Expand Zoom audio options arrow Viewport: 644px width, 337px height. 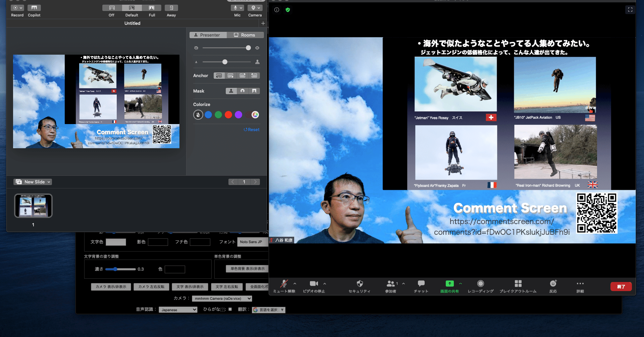[295, 284]
